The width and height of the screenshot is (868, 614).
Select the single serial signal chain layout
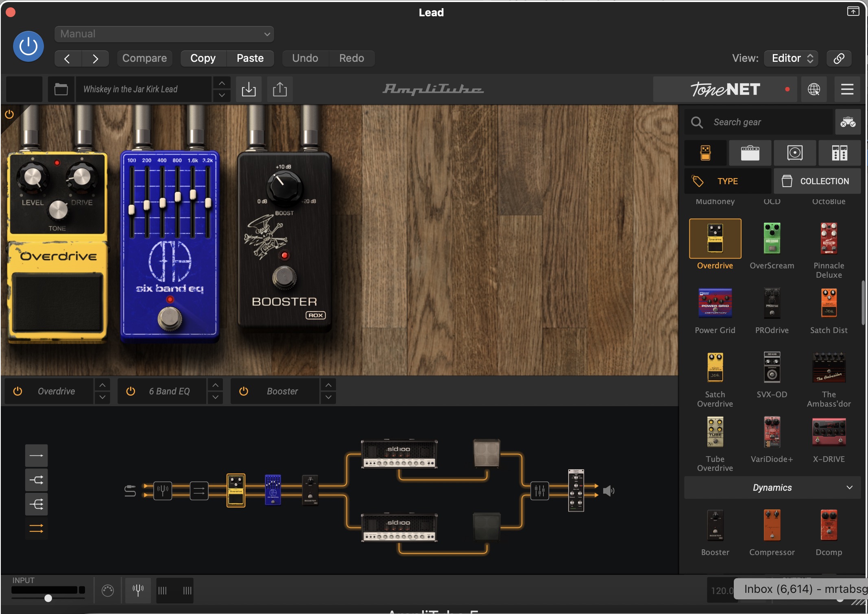pyautogui.click(x=37, y=455)
